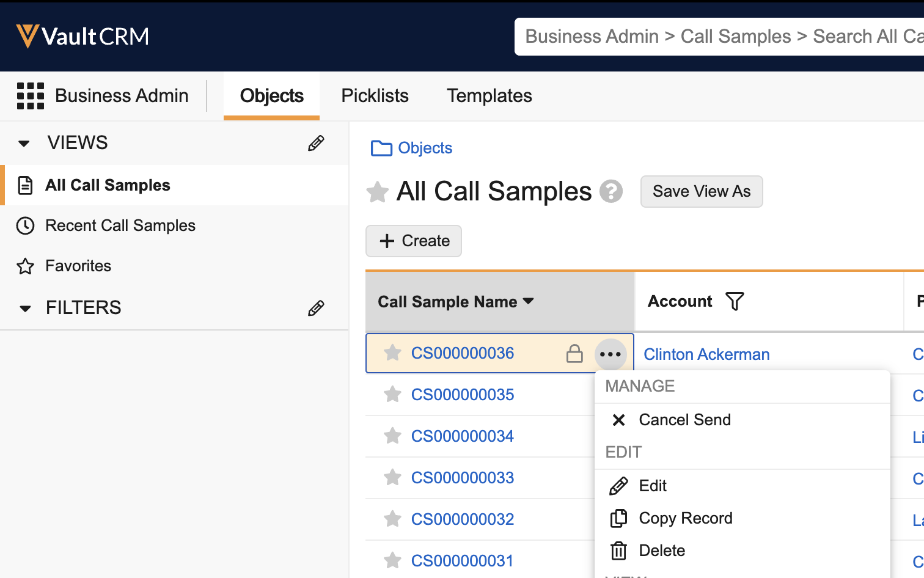This screenshot has width=924, height=578.
Task: Open the app launcher grid icon
Action: coord(30,96)
